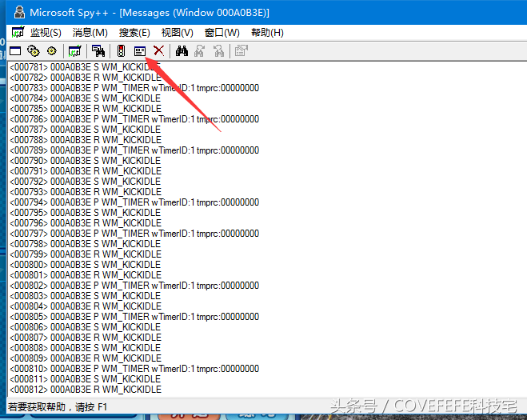Screen dimensions: 527x420
Task: Select message row <000811>
Action: (85, 379)
